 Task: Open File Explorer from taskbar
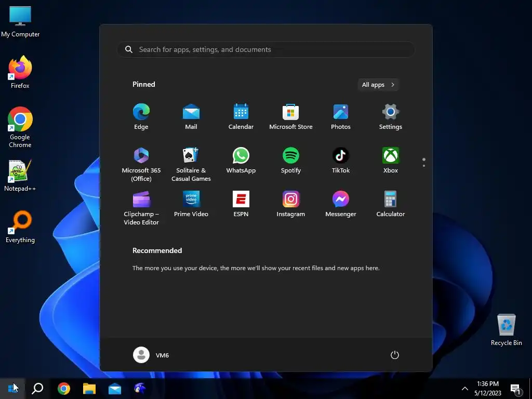pyautogui.click(x=89, y=388)
